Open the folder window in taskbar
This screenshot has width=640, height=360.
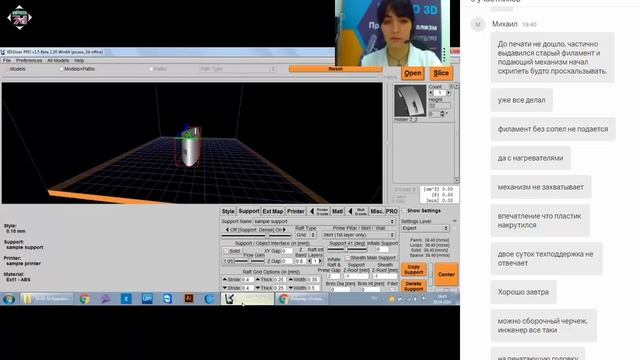47,299
